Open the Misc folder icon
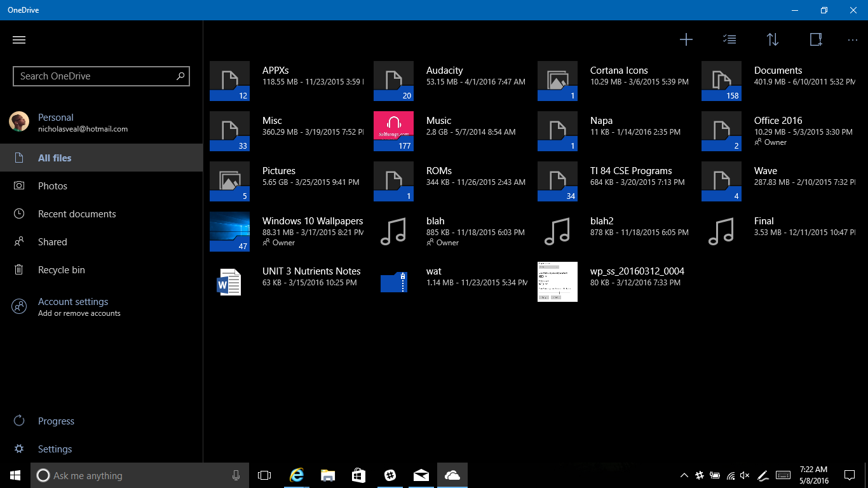868x488 pixels. tap(229, 131)
